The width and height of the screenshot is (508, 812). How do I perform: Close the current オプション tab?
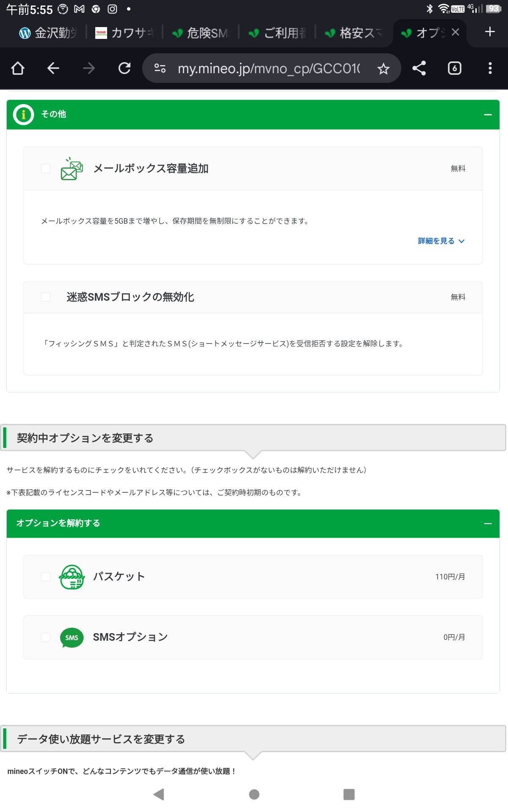(x=456, y=32)
